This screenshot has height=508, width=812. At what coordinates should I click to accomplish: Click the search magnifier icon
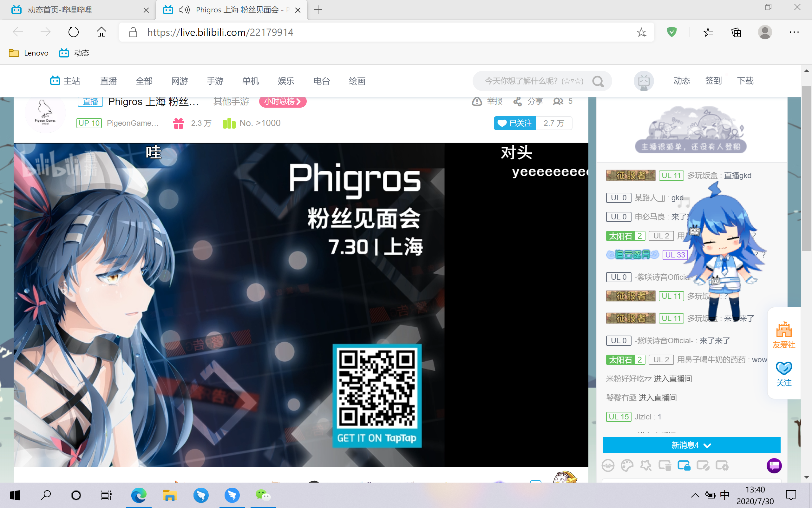click(x=598, y=81)
